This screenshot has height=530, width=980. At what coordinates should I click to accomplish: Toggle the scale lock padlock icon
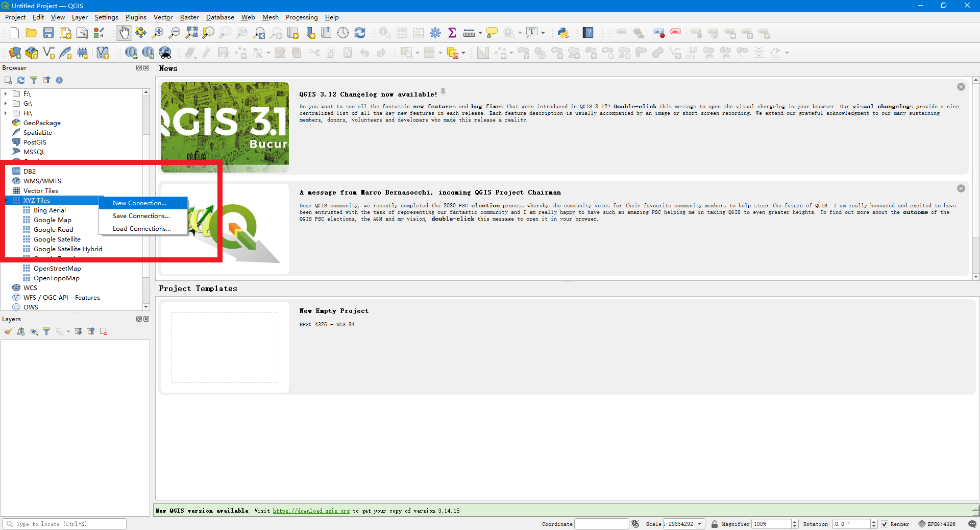point(715,524)
